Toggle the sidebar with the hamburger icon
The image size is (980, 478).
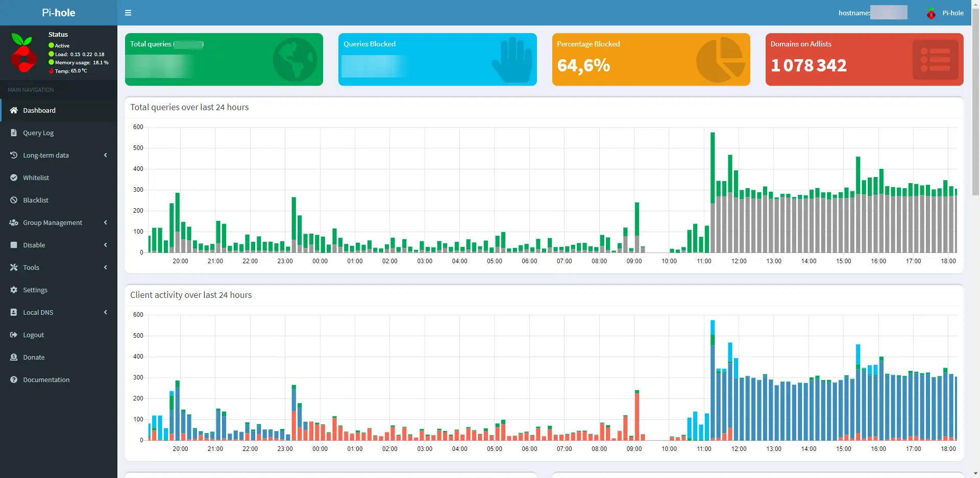coord(128,13)
